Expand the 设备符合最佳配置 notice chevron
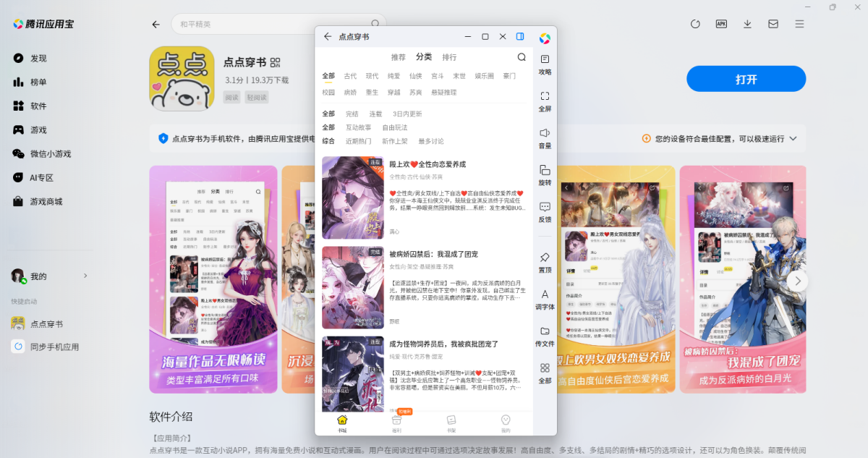868x458 pixels. [x=793, y=137]
